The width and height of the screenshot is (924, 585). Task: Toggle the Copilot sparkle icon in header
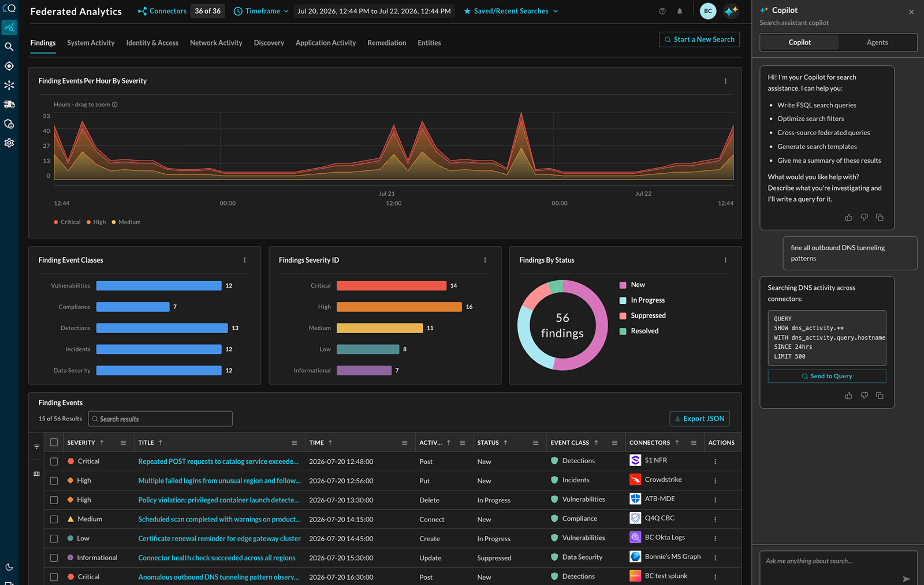[x=731, y=11]
